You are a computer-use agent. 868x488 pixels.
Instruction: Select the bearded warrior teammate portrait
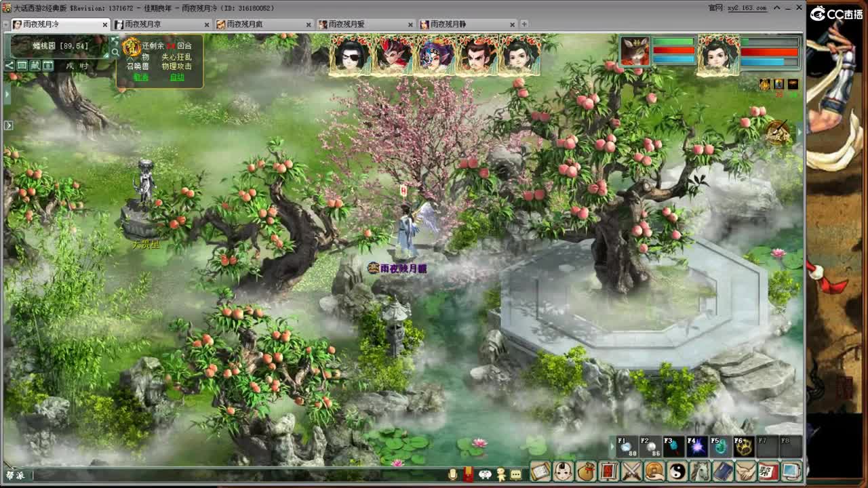pyautogui.click(x=477, y=54)
